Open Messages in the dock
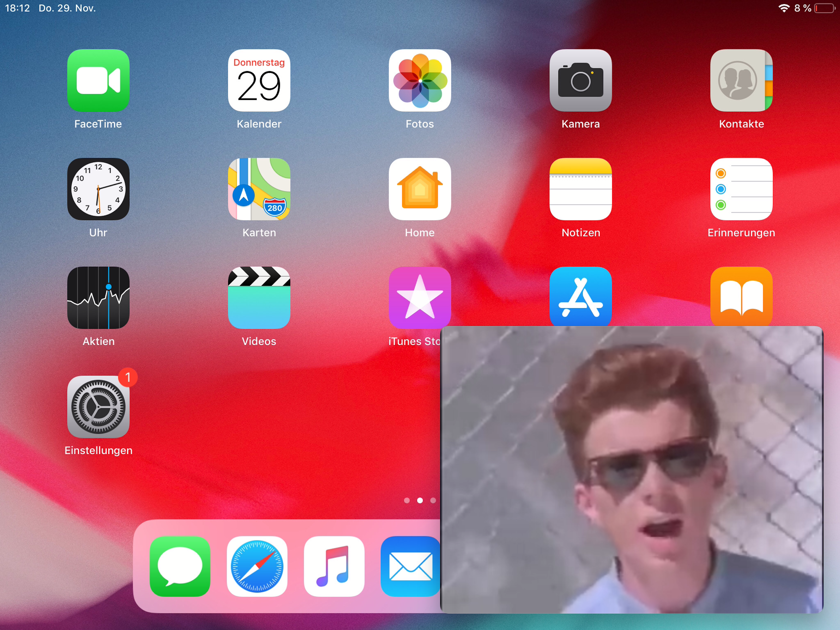Screen dimensions: 840x630 tap(180, 566)
